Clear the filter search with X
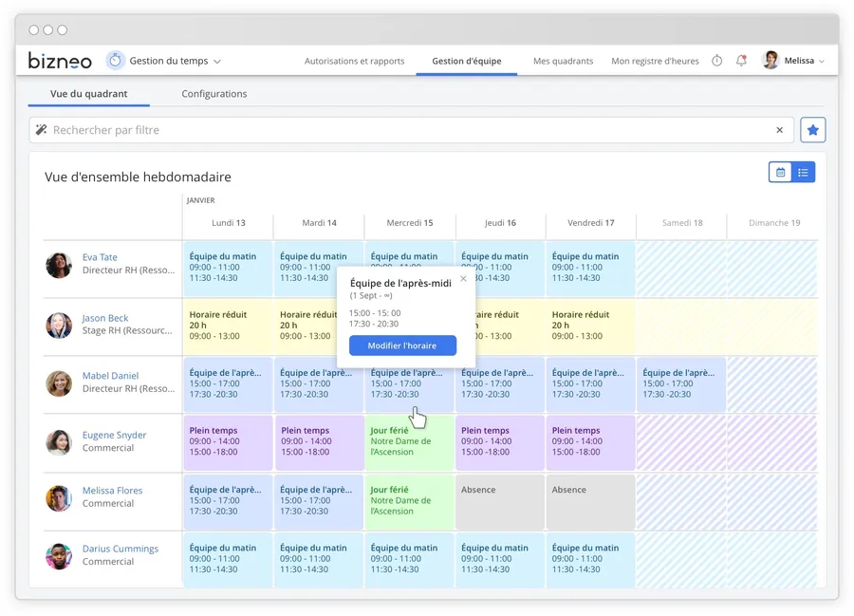The height and width of the screenshot is (616, 854). click(780, 130)
